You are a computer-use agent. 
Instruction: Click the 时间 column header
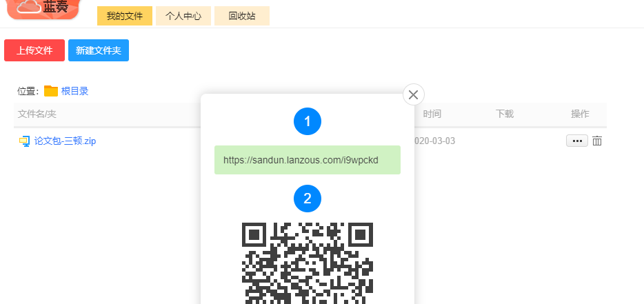[x=432, y=114]
